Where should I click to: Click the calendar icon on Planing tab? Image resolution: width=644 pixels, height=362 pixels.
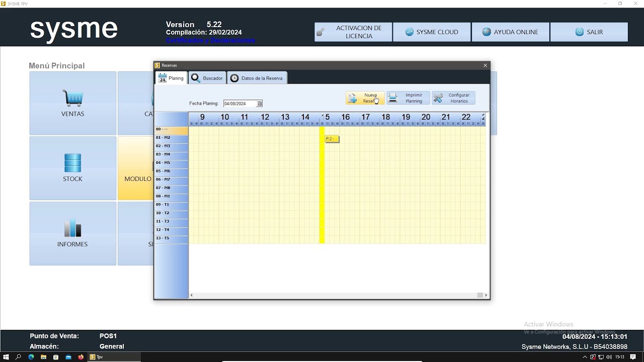click(163, 78)
